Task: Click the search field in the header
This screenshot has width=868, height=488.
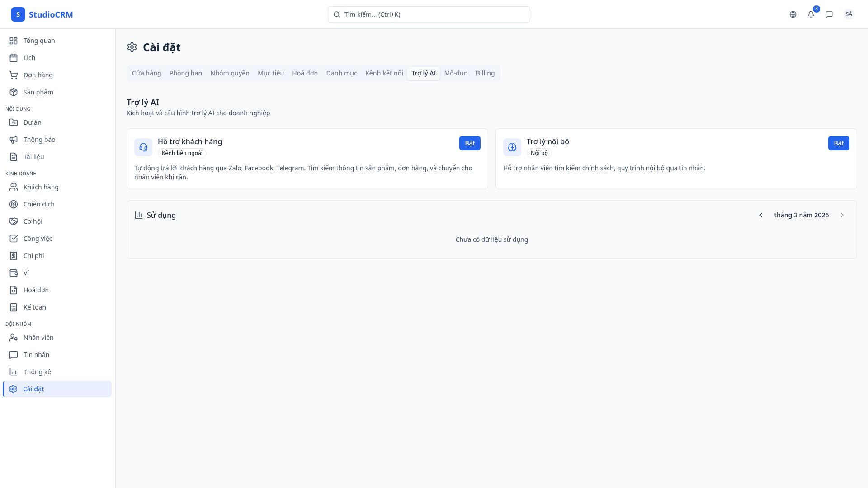Action: point(429,14)
